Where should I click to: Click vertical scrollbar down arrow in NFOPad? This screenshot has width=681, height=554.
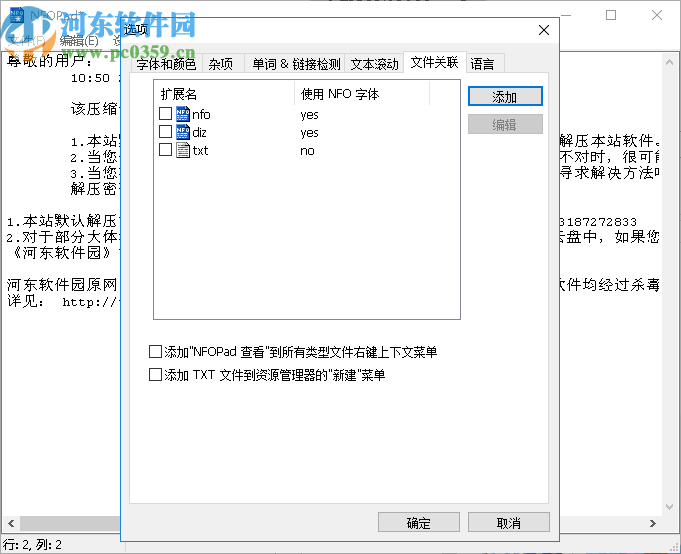[x=669, y=507]
